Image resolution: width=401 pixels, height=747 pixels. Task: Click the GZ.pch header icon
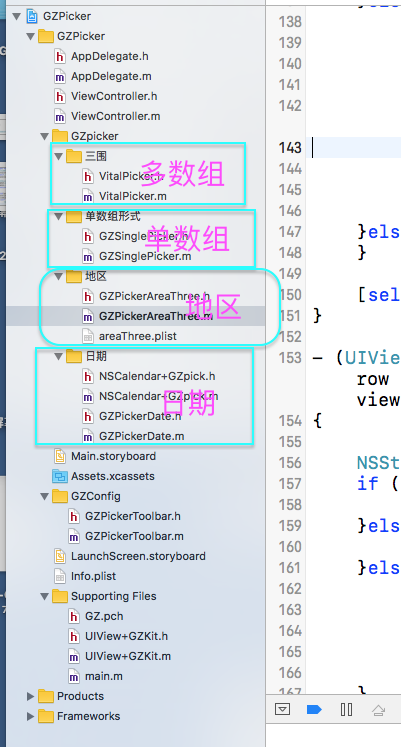(74, 616)
